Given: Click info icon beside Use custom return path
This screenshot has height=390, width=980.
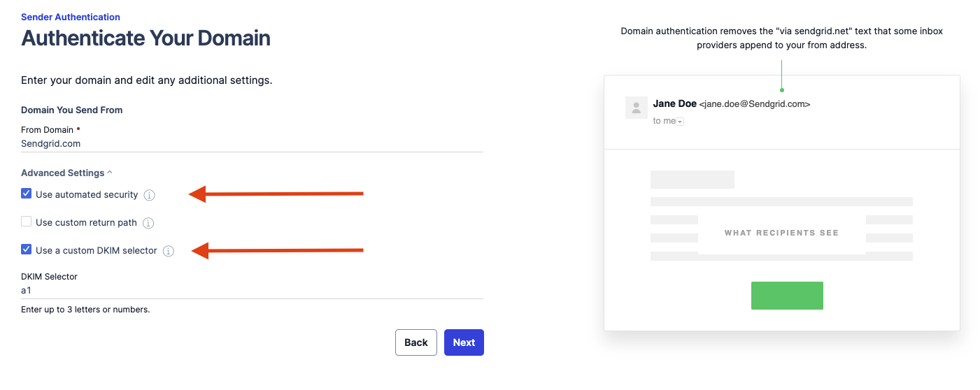Looking at the screenshot, I should [148, 223].
